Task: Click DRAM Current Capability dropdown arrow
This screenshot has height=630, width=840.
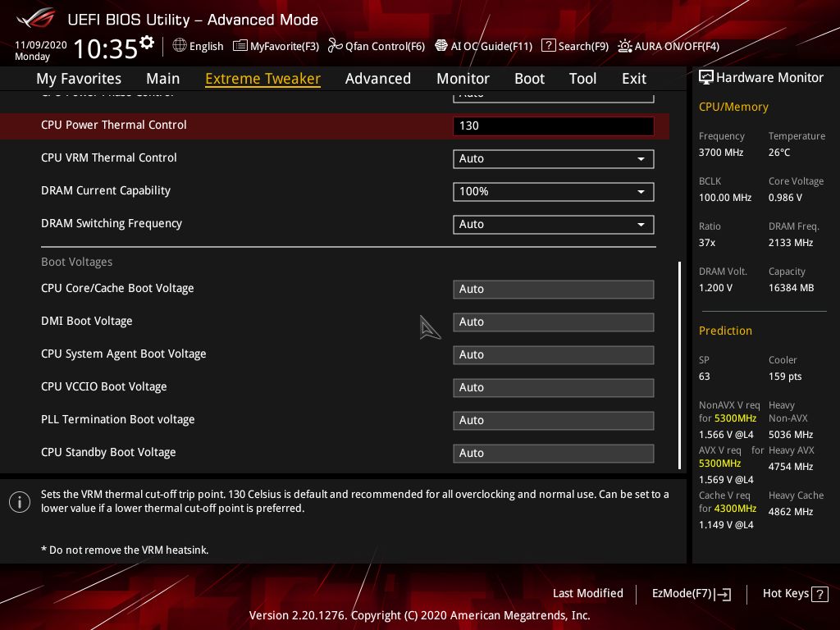Action: tap(641, 192)
